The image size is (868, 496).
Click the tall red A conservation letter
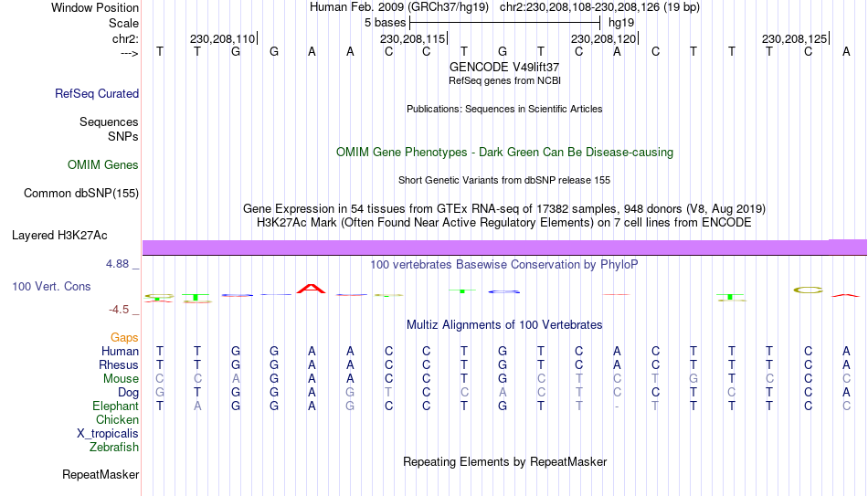(x=311, y=289)
